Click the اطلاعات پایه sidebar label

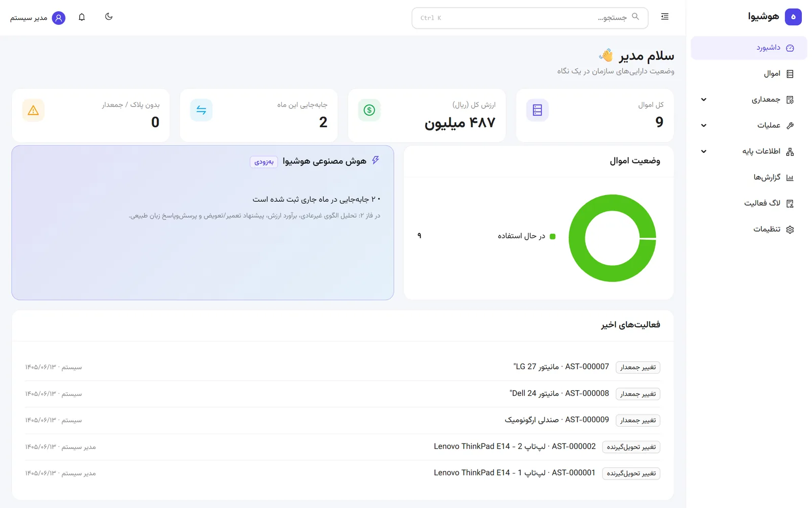(x=761, y=151)
